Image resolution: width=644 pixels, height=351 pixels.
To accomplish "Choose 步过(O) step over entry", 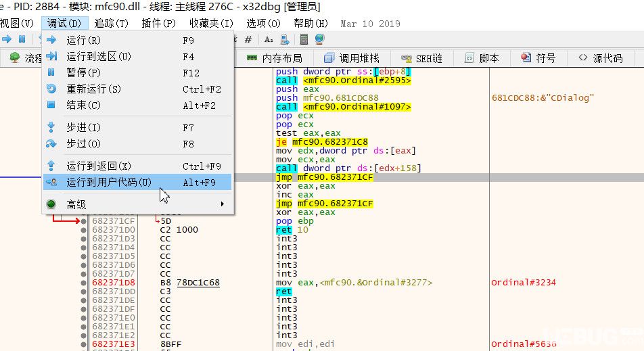I will (x=137, y=143).
